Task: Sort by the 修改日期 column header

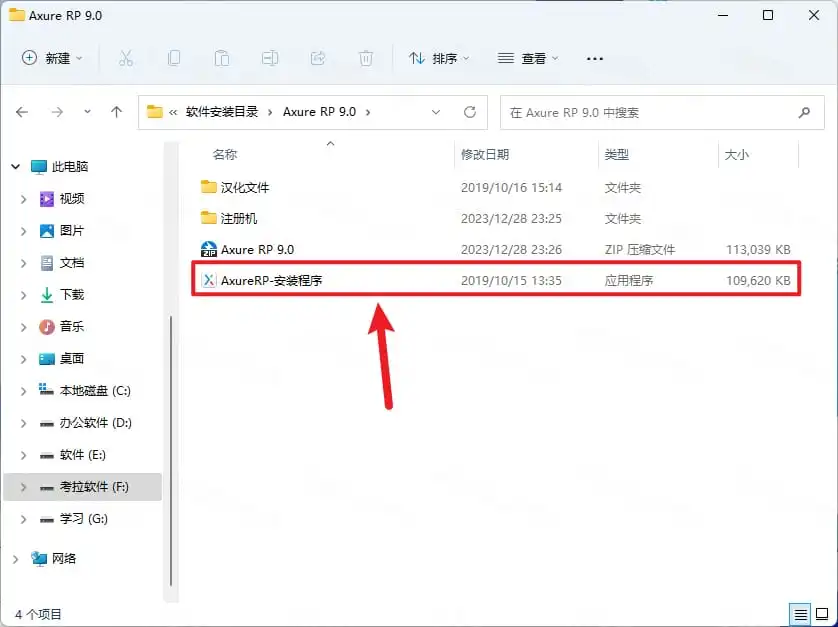Action: [485, 155]
